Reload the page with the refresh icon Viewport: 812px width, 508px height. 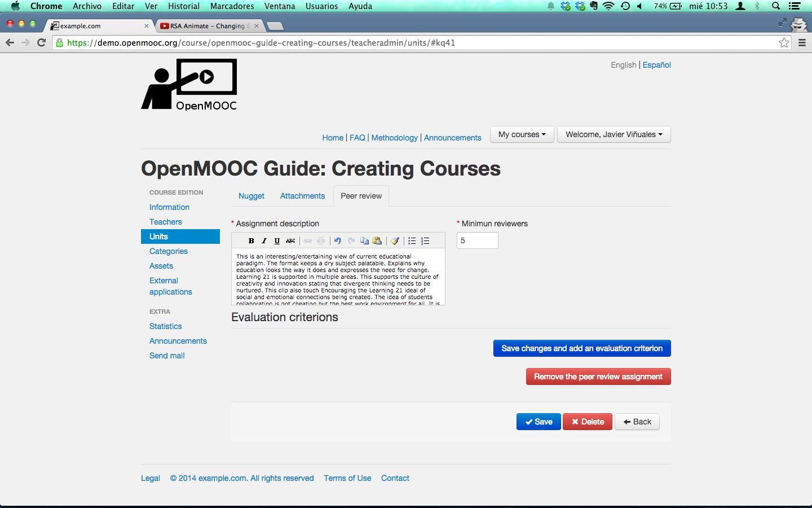pyautogui.click(x=41, y=42)
